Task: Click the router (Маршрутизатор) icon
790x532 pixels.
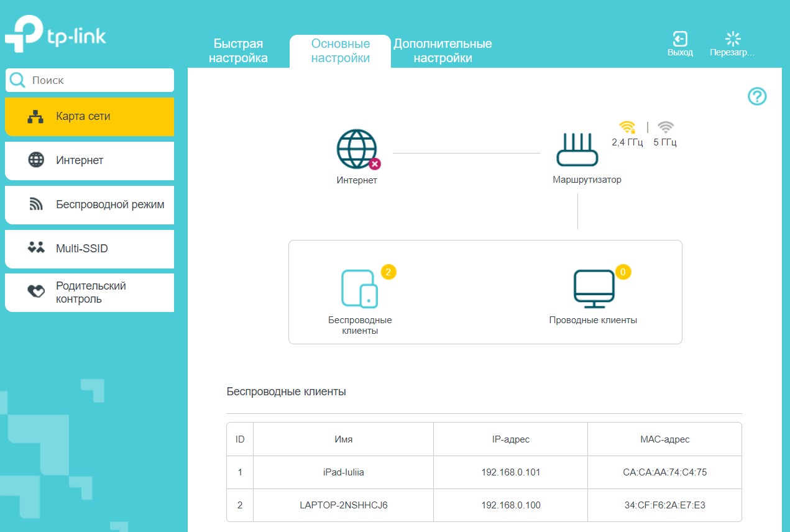Action: click(x=577, y=150)
